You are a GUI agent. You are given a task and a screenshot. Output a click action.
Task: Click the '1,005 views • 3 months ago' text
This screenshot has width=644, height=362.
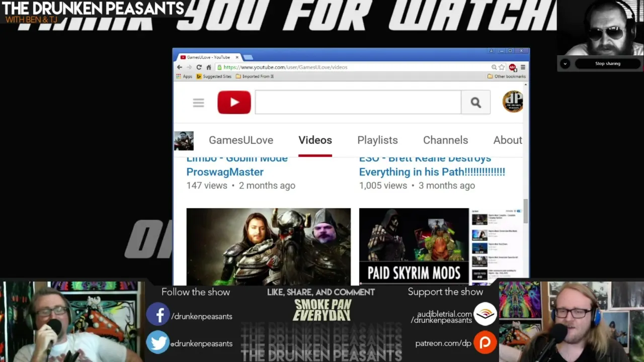click(417, 186)
